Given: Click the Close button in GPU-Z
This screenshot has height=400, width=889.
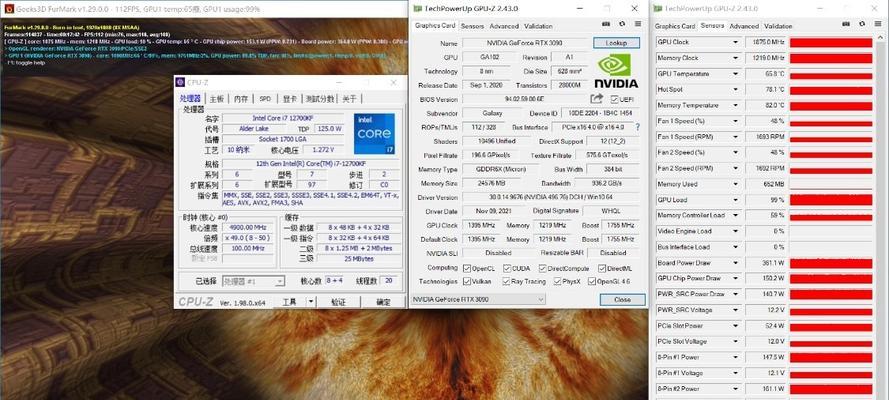Looking at the screenshot, I should pos(622,299).
